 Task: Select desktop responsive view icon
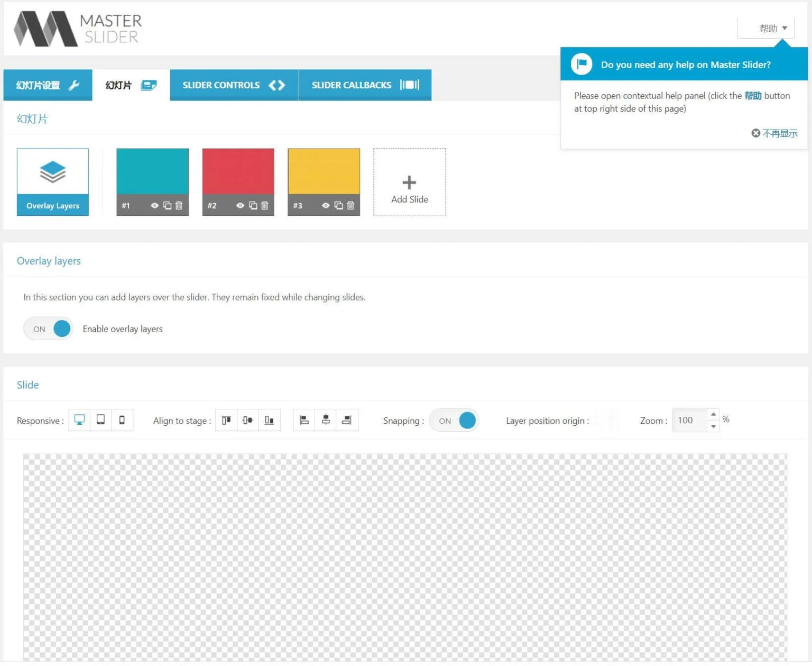point(79,421)
